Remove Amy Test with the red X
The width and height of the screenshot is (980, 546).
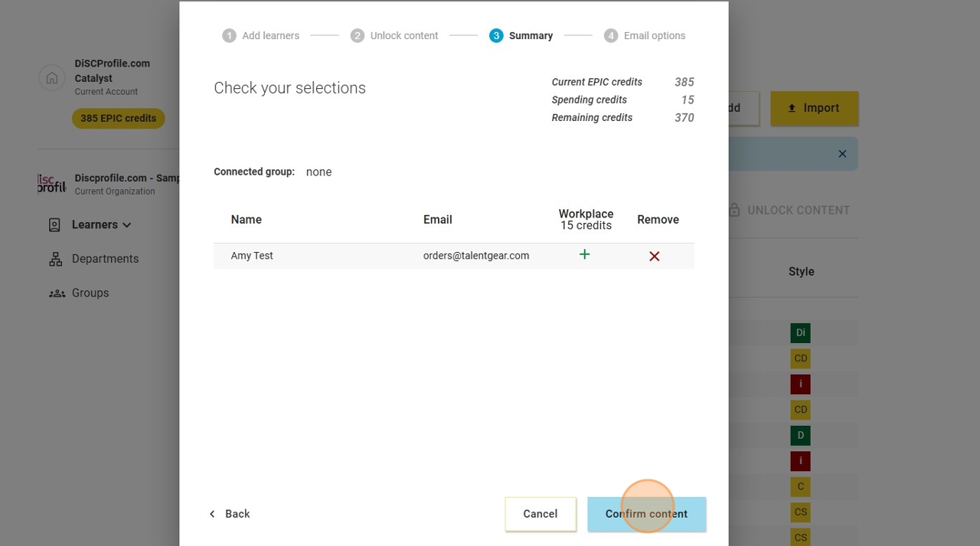tap(655, 257)
